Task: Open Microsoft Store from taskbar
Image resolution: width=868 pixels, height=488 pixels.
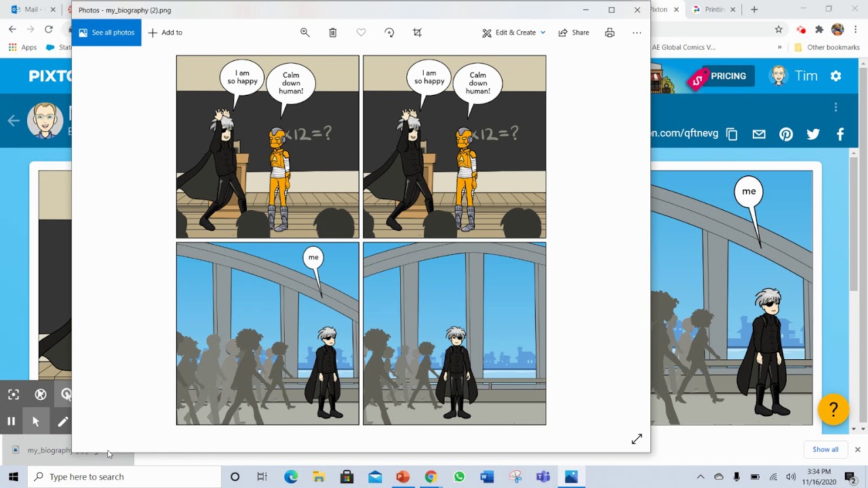Action: [x=347, y=476]
